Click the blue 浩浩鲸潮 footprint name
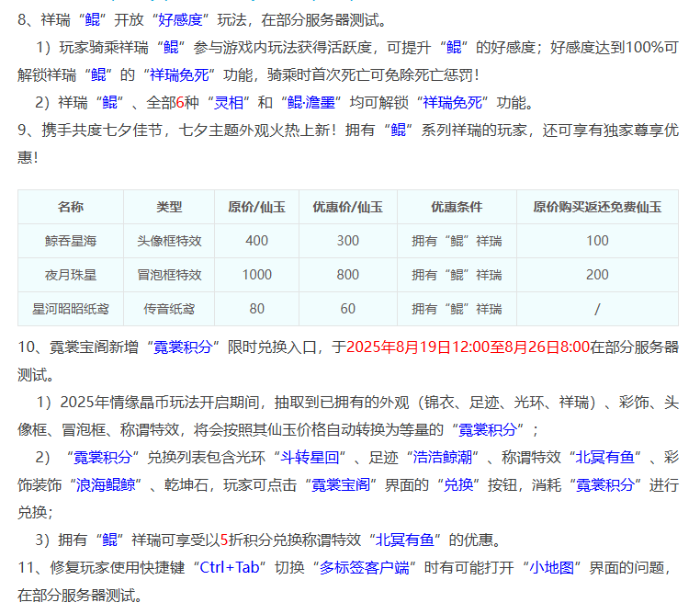Image resolution: width=700 pixels, height=614 pixels. point(443,457)
